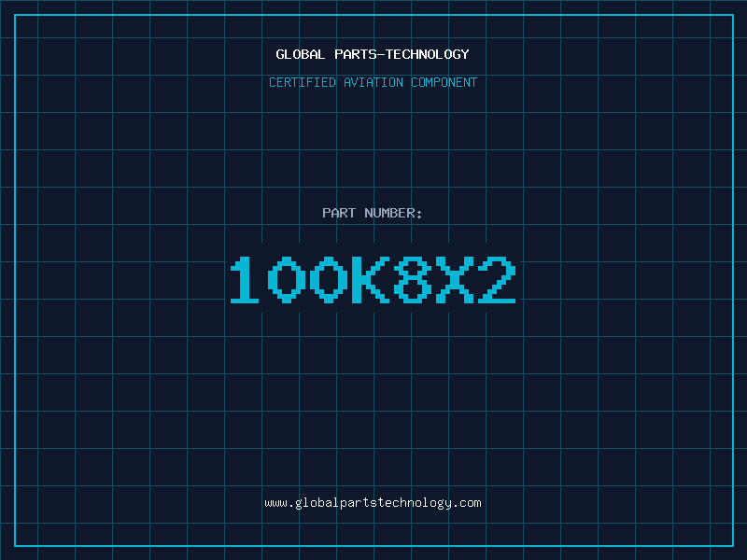The height and width of the screenshot is (560, 747).
Task: Click the GLOBAL PARTS-TECHNOLOGY heading
Action: 373,54
